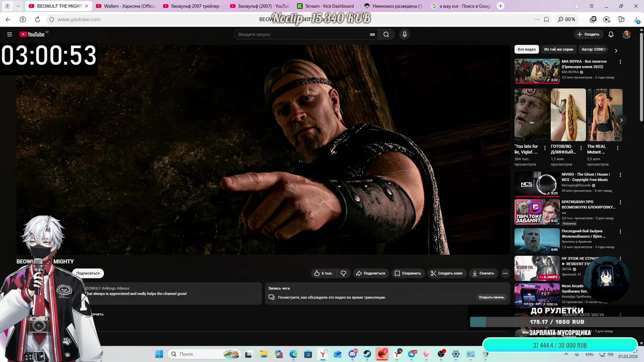Click Создать клип button
644x362 pixels.
tap(447, 273)
